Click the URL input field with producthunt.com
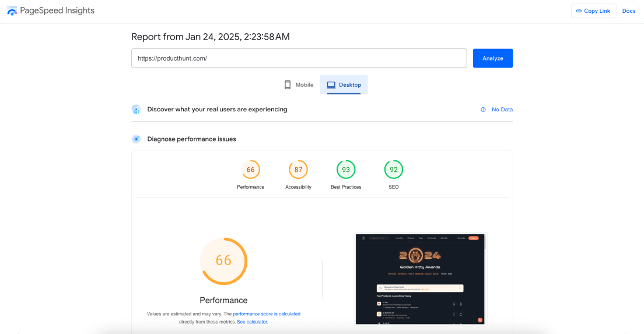 [299, 58]
